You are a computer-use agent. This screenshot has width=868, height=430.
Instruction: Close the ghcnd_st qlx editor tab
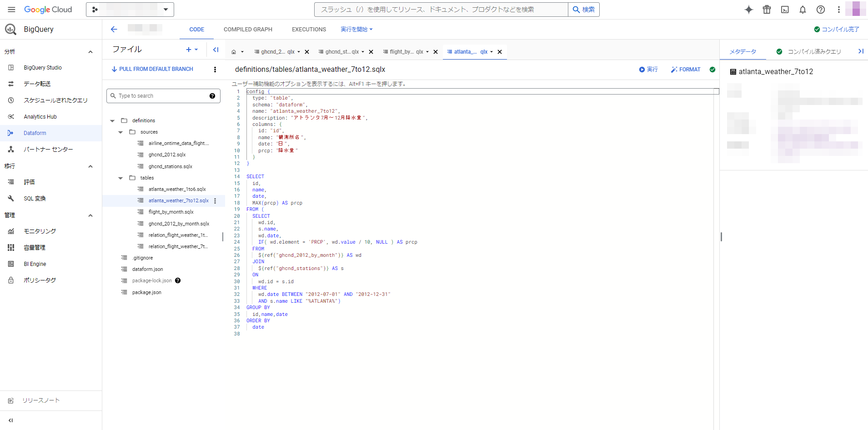[x=371, y=52]
